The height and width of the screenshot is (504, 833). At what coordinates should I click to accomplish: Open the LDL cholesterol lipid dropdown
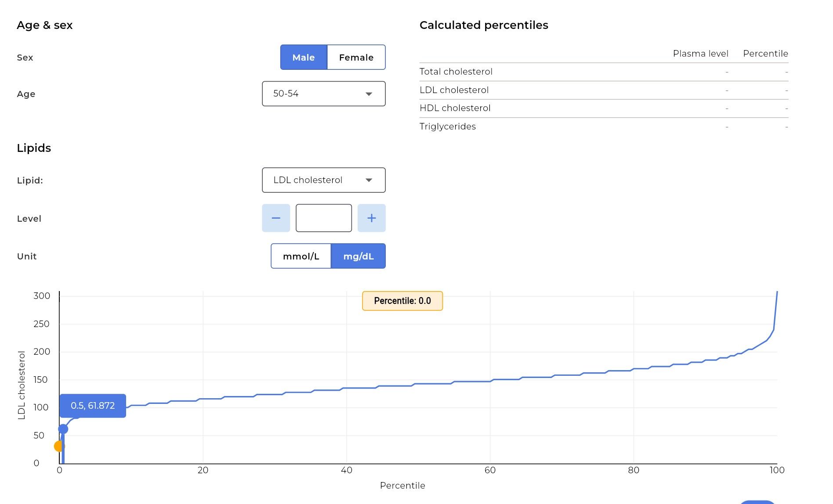click(324, 180)
